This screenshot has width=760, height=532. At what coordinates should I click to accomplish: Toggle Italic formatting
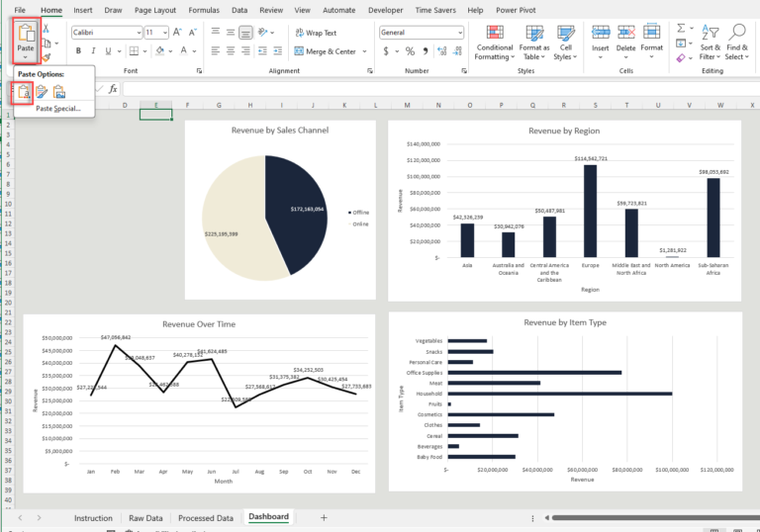coord(93,50)
